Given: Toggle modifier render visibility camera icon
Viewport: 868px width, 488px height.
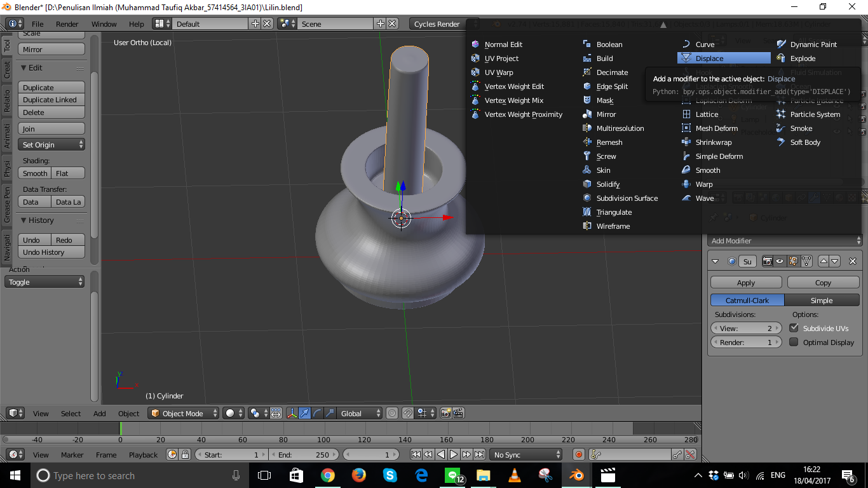Looking at the screenshot, I should [768, 261].
